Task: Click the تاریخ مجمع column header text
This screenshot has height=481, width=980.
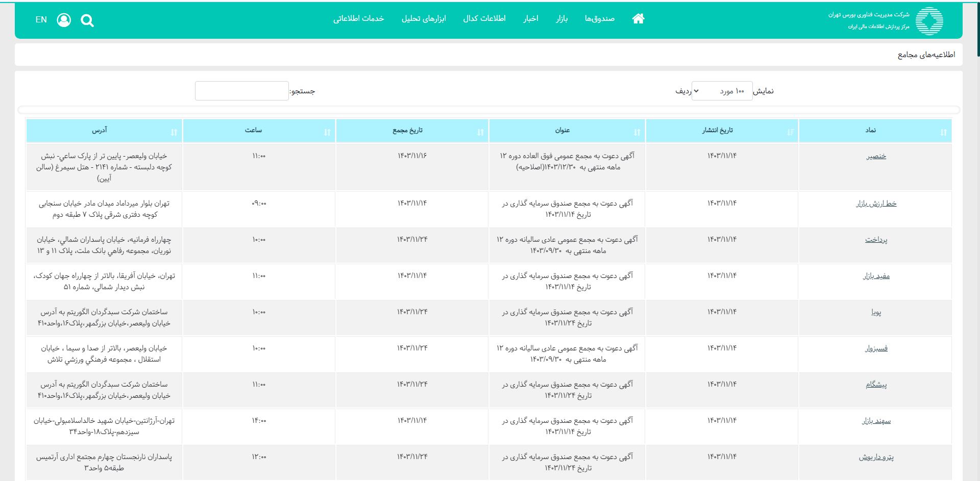Action: 407,131
